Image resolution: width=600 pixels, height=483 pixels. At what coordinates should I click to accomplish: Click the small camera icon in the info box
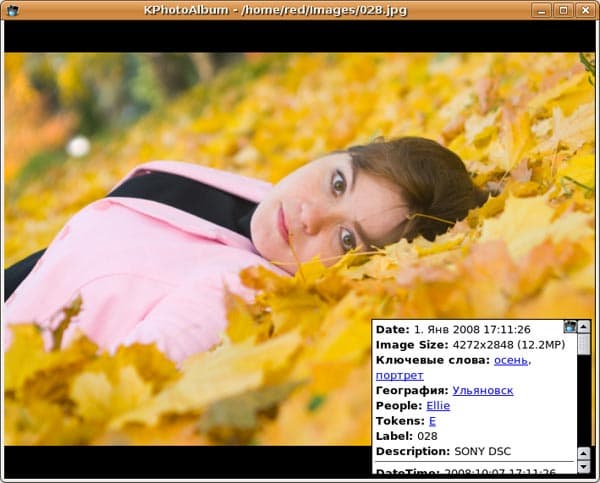point(570,326)
